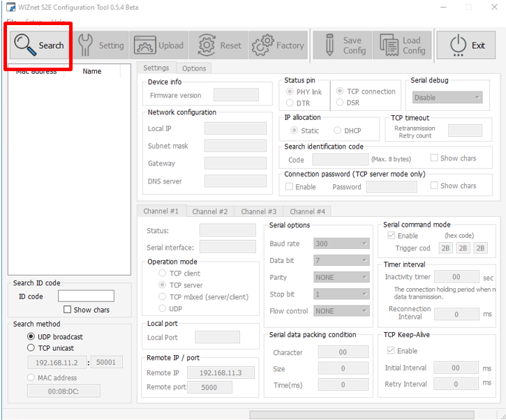Click the Gateway field
This screenshot has height=420, width=506.
[x=236, y=163]
